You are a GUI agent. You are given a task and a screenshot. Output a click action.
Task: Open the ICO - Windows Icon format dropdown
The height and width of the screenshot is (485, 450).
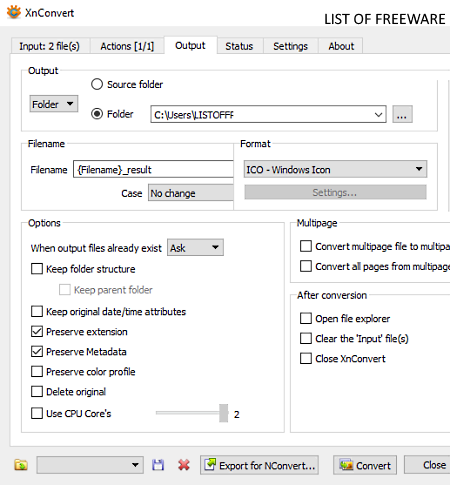(335, 169)
